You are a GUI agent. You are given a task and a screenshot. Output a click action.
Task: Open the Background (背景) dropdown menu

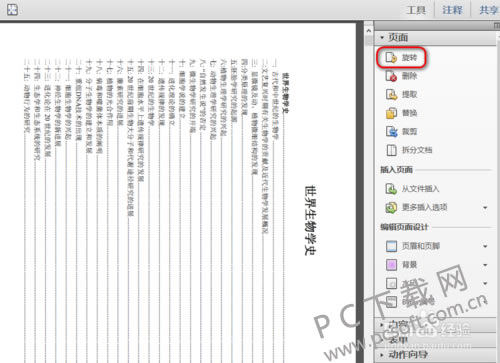pos(485,265)
